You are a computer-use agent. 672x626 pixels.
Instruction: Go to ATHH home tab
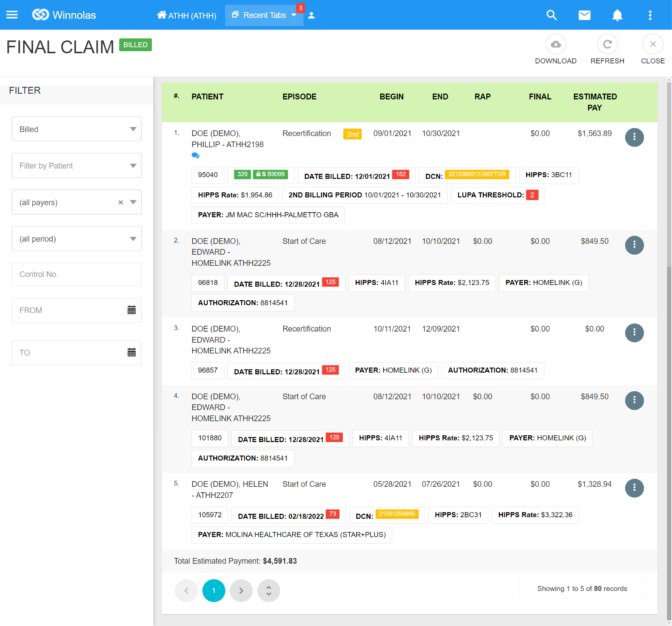pyautogui.click(x=187, y=15)
